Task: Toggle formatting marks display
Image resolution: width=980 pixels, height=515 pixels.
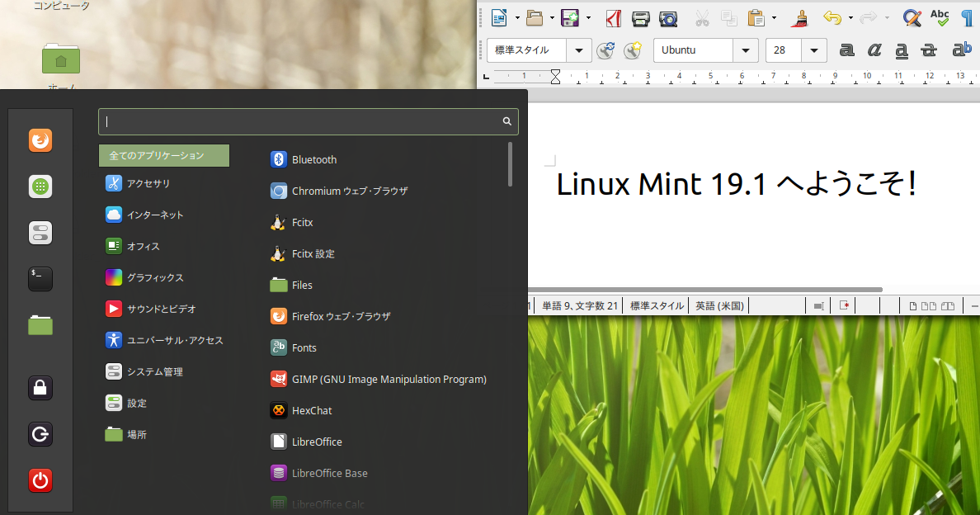Action: (966, 17)
